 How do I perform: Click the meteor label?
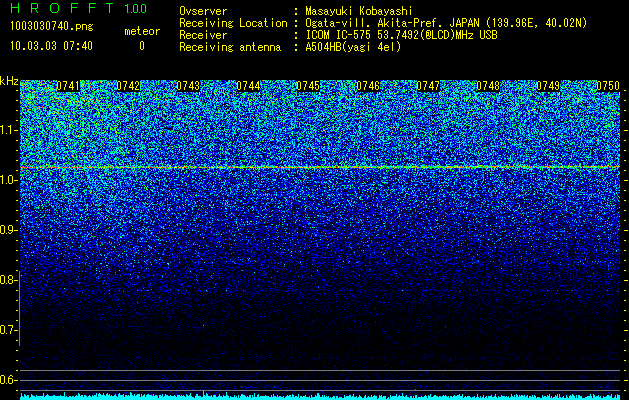(x=142, y=31)
